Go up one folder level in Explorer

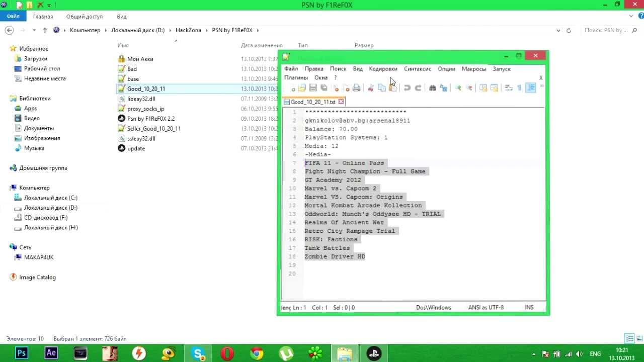(45, 30)
